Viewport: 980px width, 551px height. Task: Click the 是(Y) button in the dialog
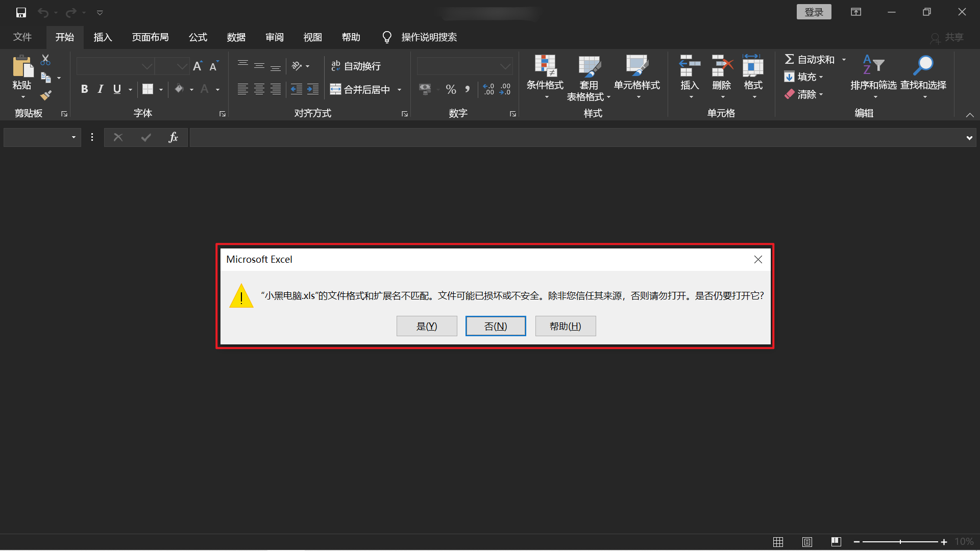(427, 326)
